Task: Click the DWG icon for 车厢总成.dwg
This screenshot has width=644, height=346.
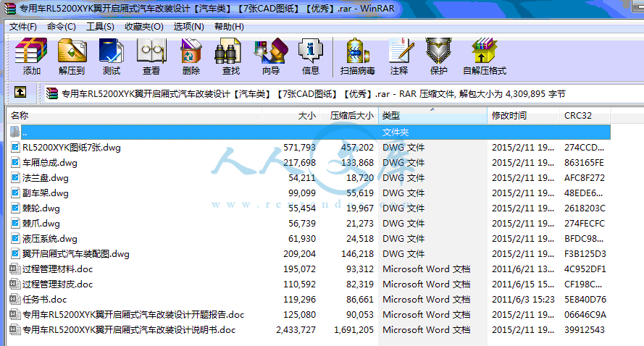Action: click(15, 163)
